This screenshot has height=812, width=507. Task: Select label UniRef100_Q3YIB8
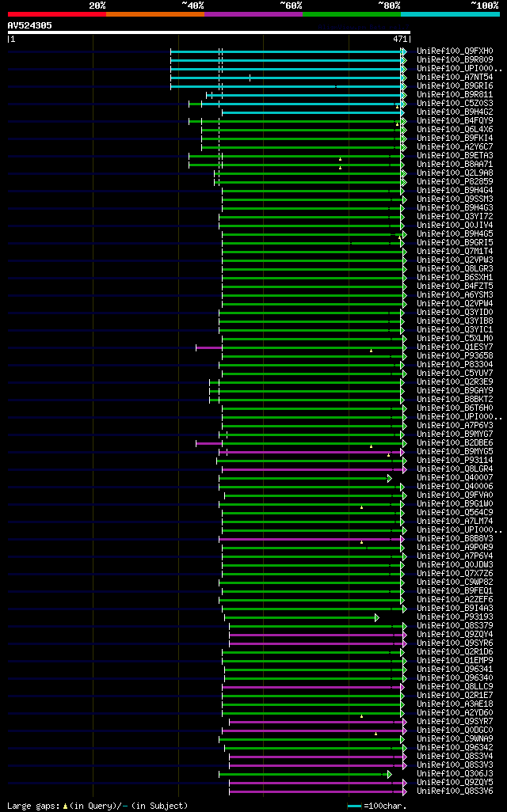(455, 321)
